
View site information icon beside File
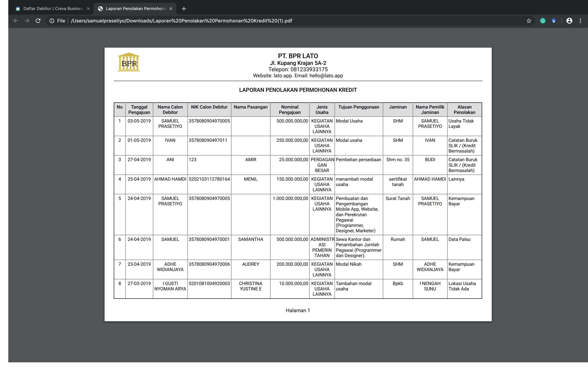pyautogui.click(x=52, y=21)
